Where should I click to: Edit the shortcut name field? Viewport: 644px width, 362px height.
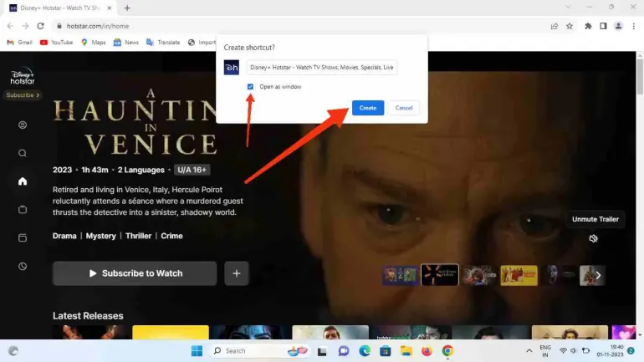322,68
